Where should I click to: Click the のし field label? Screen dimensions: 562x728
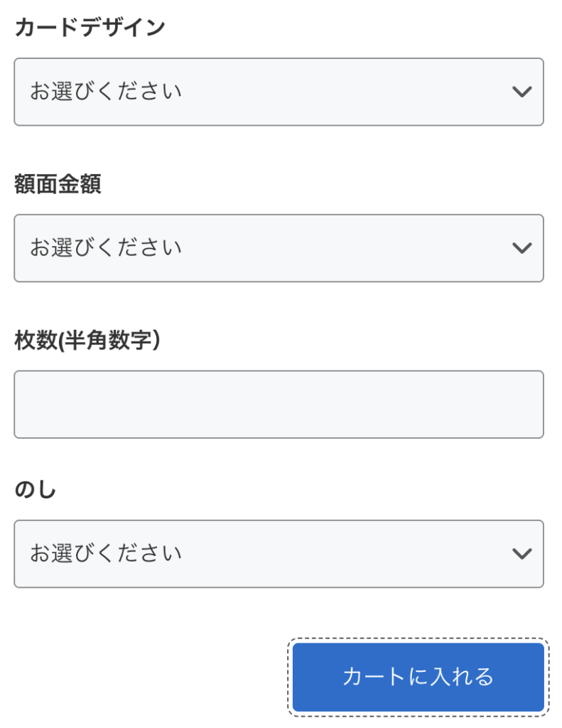click(35, 490)
